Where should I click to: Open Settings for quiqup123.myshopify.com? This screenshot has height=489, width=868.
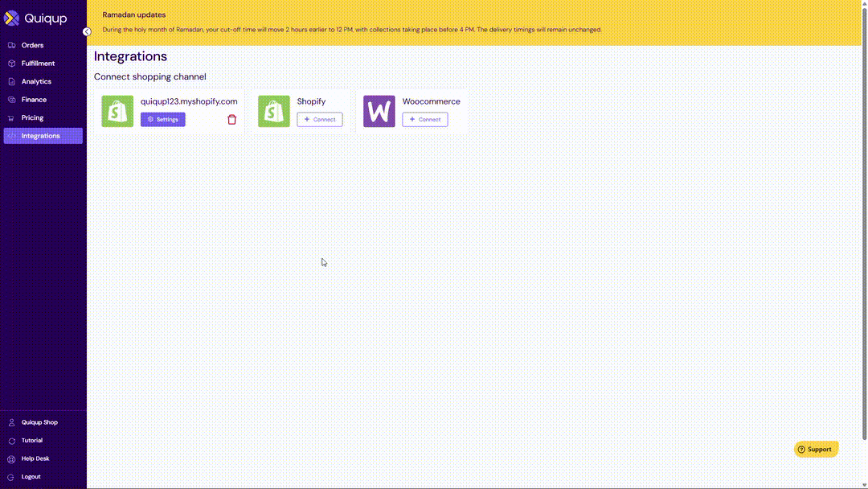point(162,120)
